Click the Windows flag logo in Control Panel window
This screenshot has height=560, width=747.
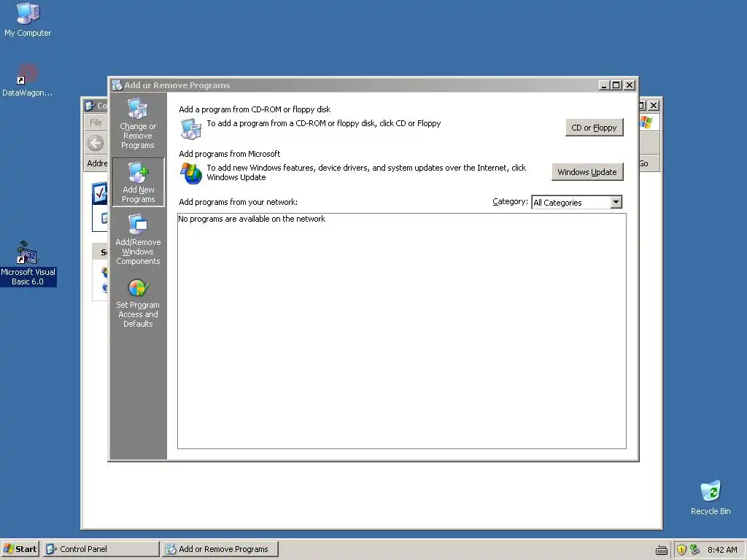tap(646, 122)
